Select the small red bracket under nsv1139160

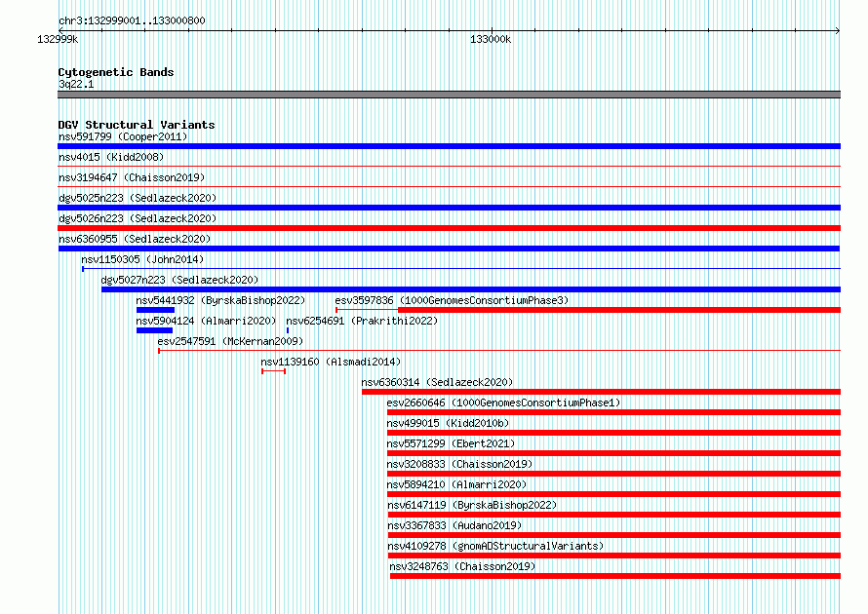[273, 371]
